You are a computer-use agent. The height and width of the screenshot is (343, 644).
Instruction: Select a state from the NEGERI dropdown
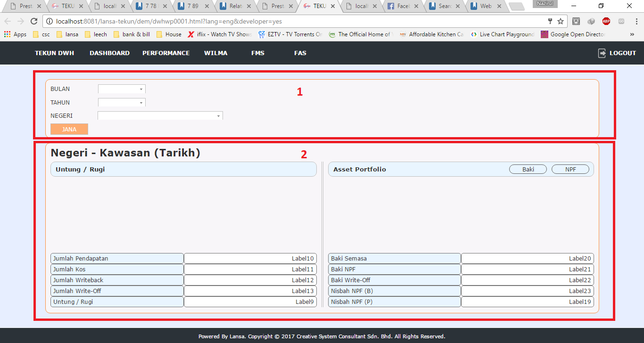tap(160, 116)
